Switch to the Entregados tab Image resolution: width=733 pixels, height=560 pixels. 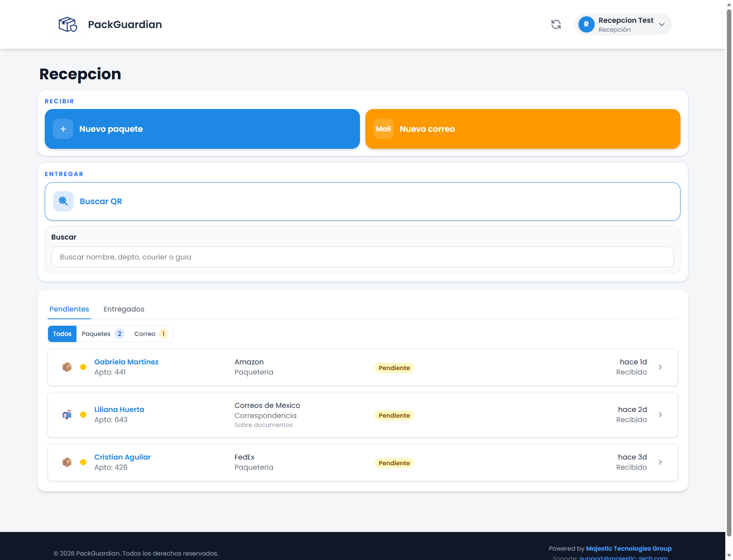click(x=124, y=309)
